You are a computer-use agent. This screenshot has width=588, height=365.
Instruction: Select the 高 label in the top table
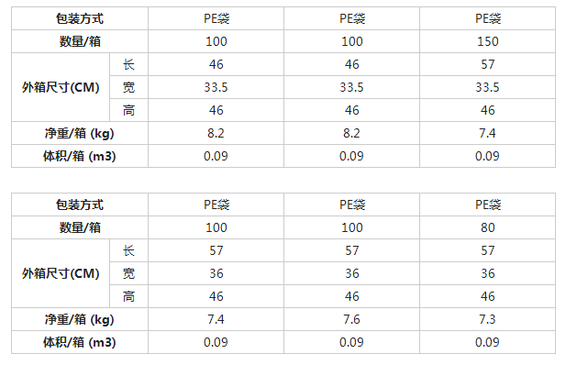pos(128,110)
